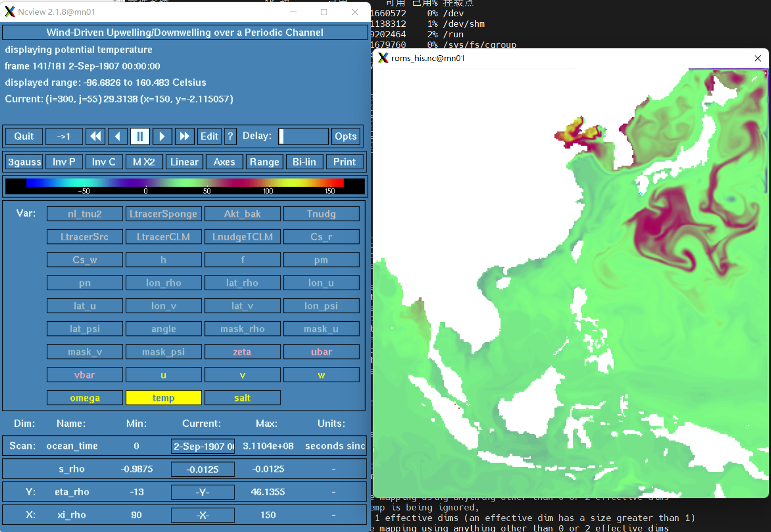
Task: Open the Range settings
Action: point(264,162)
